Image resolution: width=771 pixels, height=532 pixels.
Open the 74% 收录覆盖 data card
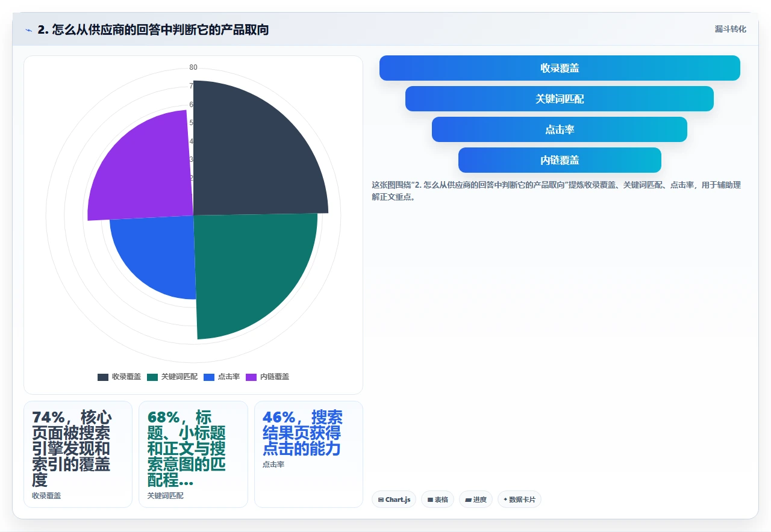(x=78, y=454)
